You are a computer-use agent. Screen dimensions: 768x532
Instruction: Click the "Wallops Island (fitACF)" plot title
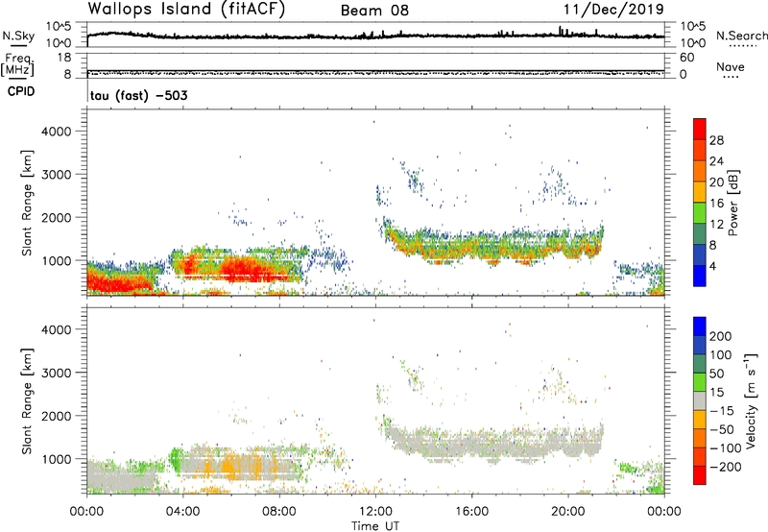point(186,9)
